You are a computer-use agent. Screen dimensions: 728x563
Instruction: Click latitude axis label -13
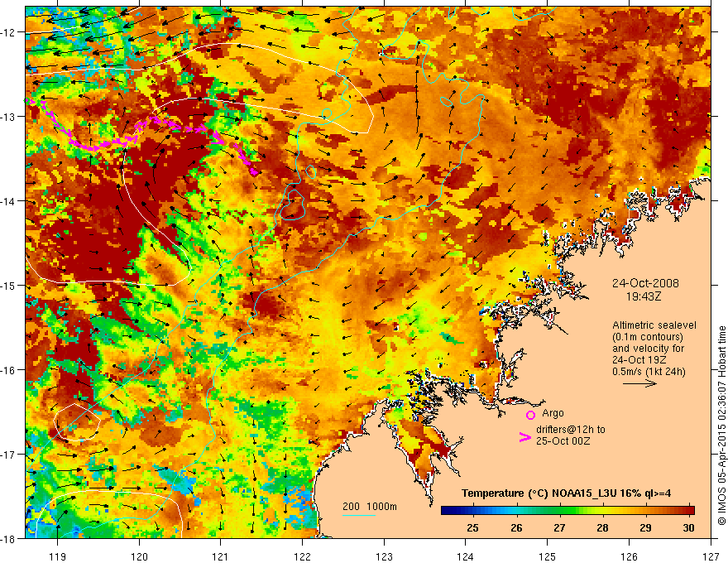click(8, 117)
